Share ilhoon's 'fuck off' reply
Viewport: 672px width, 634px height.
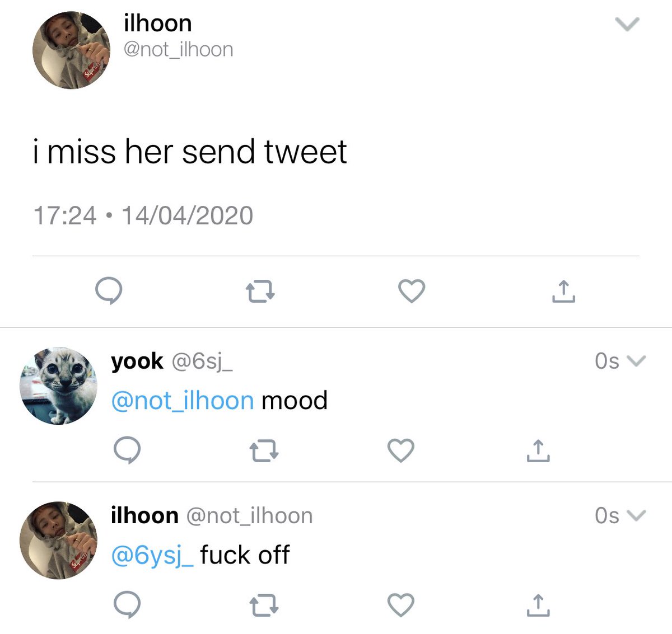coord(538,605)
